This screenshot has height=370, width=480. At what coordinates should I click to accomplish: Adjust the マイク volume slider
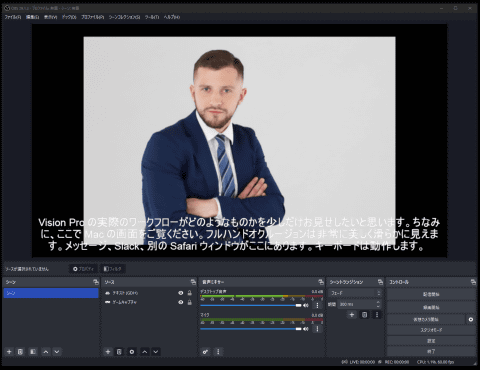tap(251, 329)
